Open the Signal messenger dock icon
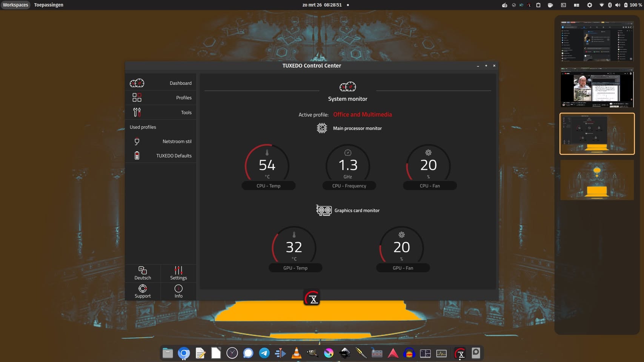 pos(248,353)
